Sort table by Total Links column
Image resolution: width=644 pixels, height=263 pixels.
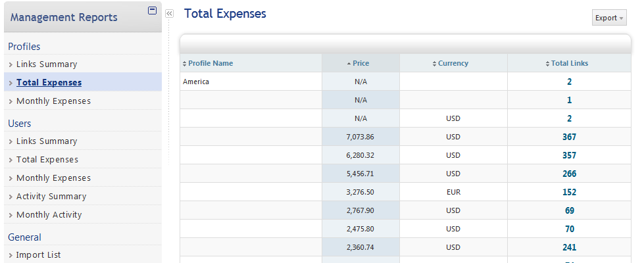tap(569, 63)
